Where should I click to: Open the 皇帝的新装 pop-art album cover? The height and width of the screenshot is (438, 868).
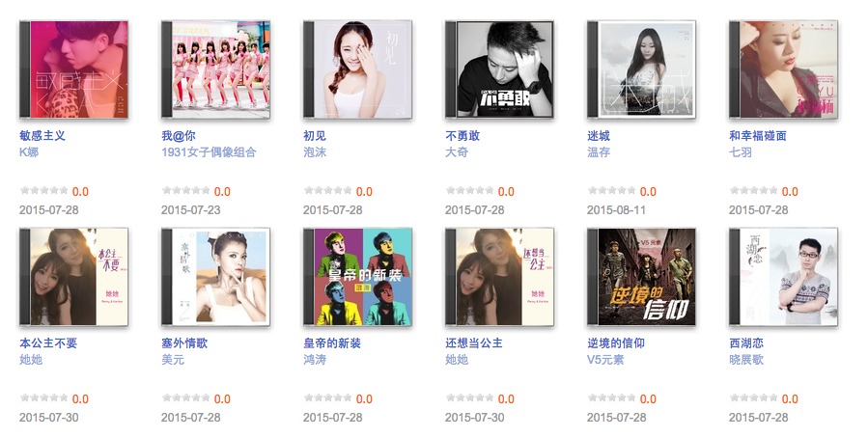click(357, 277)
